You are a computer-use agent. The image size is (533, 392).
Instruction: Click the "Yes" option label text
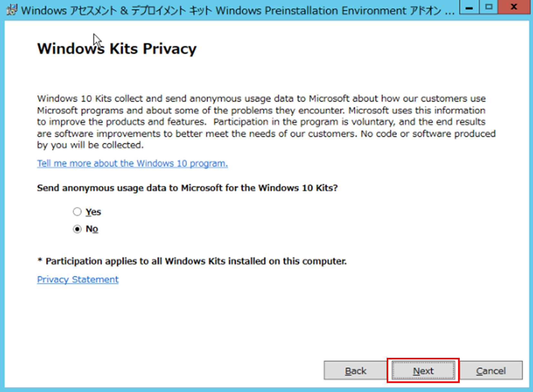[93, 212]
